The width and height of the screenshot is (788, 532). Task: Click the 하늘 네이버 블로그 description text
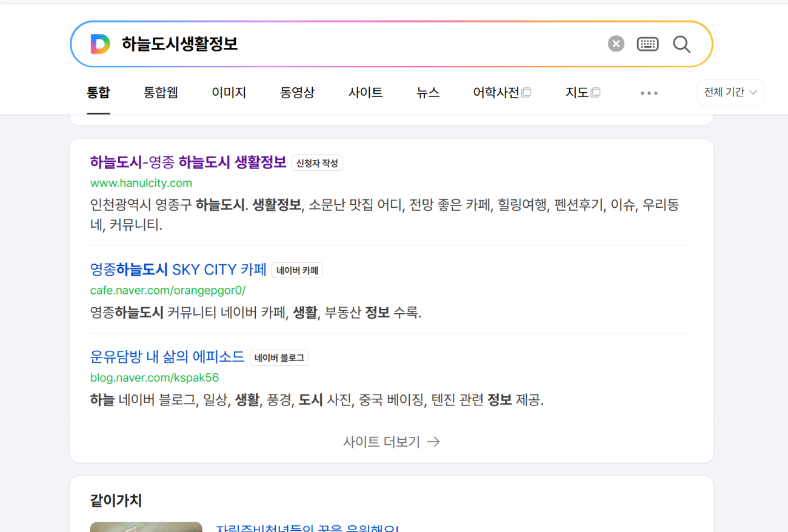(317, 400)
